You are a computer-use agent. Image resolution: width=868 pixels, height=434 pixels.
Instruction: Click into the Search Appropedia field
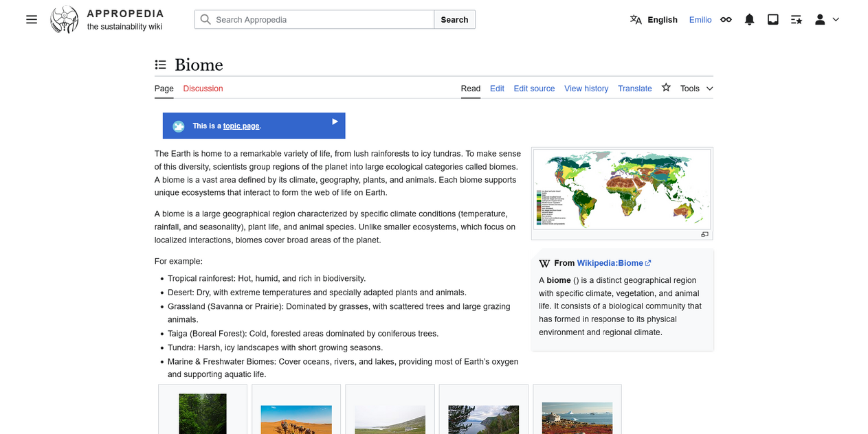(314, 19)
